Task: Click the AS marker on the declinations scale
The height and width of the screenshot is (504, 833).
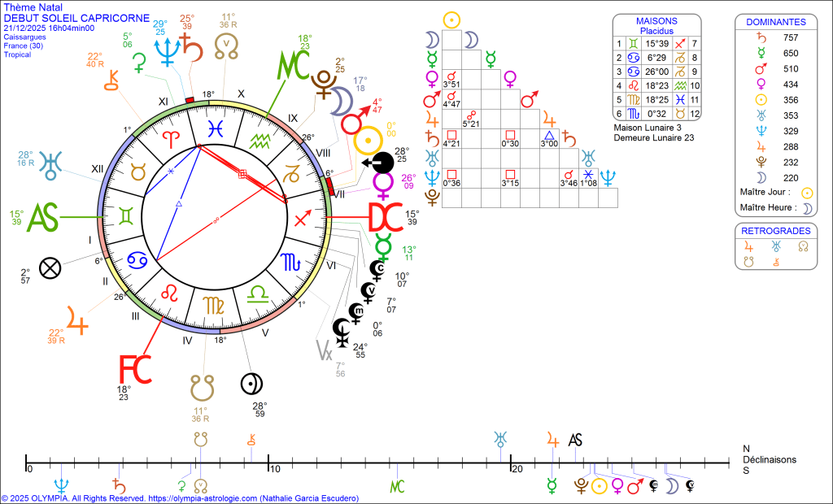Action: 575,441
